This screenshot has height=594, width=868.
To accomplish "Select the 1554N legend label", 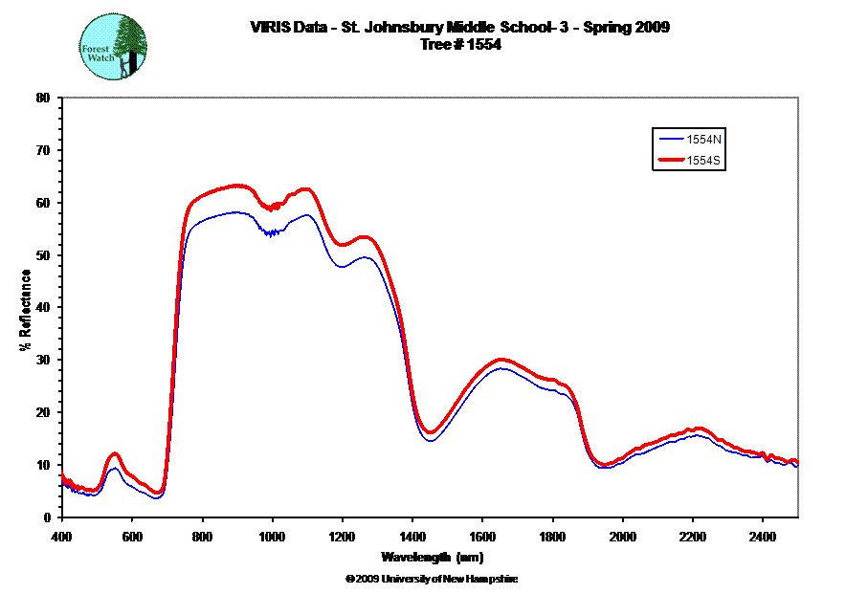I will (703, 140).
